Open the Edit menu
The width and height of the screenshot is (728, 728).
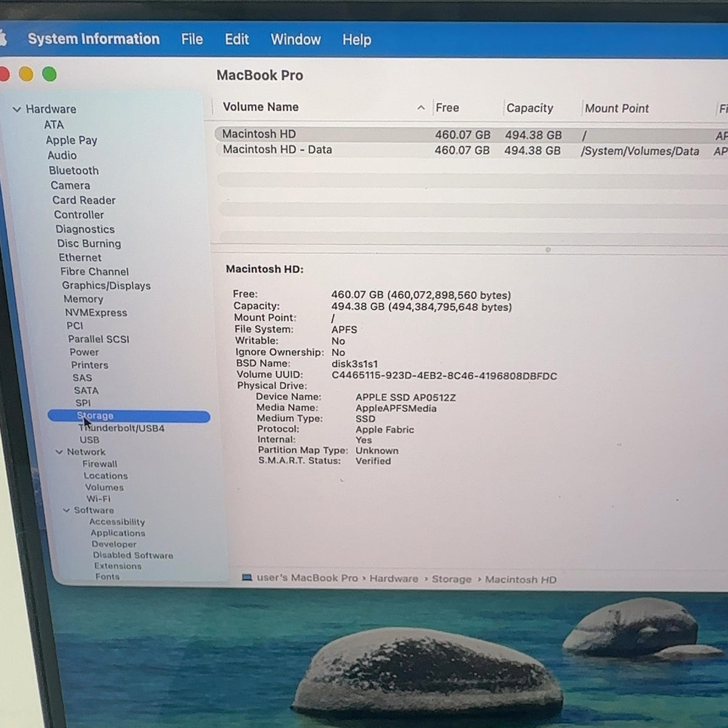click(237, 39)
